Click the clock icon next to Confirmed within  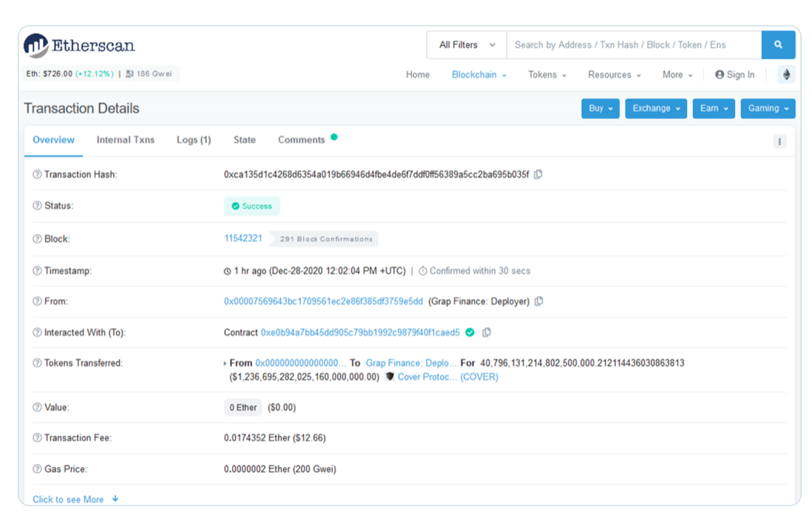click(x=422, y=271)
